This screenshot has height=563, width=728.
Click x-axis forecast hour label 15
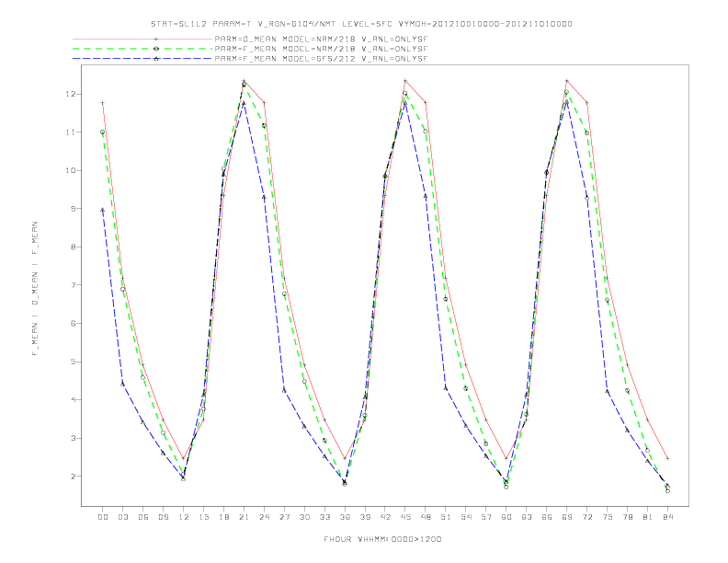(203, 517)
